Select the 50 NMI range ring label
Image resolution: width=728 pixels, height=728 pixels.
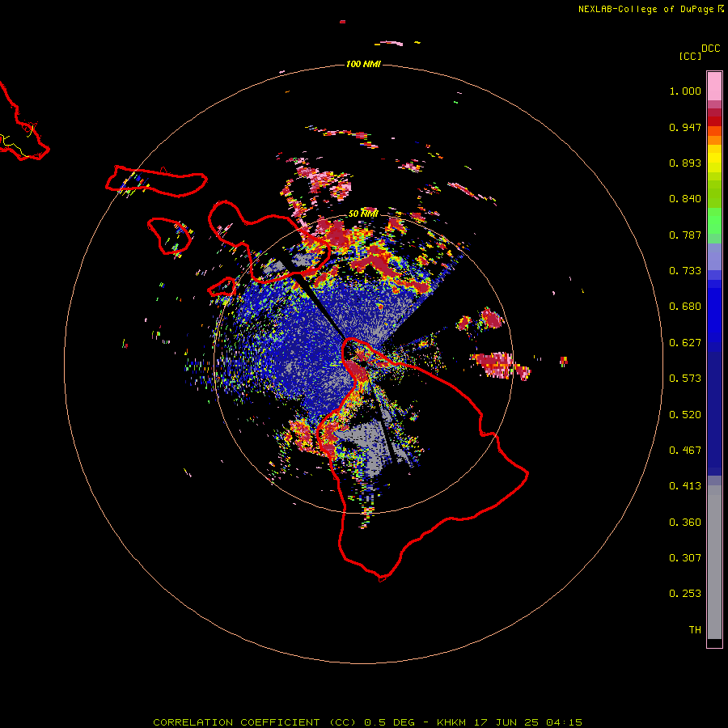tap(363, 214)
